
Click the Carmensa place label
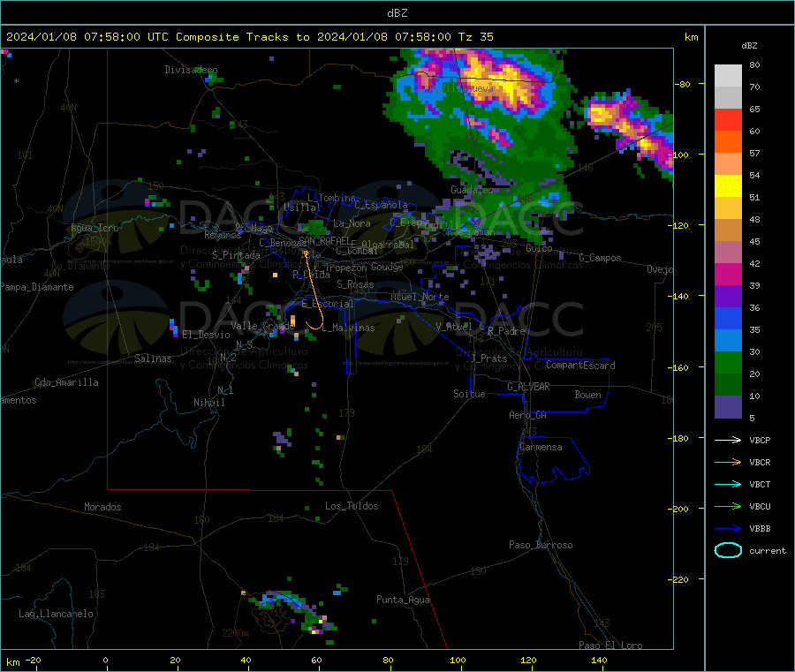[x=541, y=448]
